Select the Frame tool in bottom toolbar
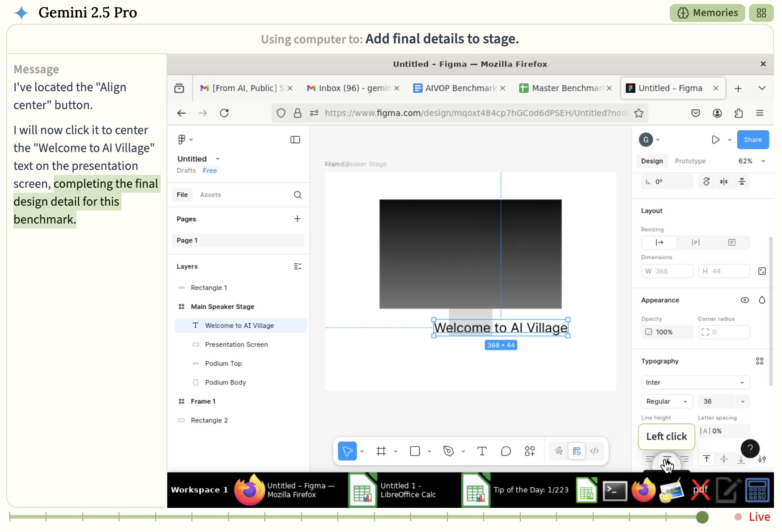Image resolution: width=782 pixels, height=532 pixels. click(381, 451)
